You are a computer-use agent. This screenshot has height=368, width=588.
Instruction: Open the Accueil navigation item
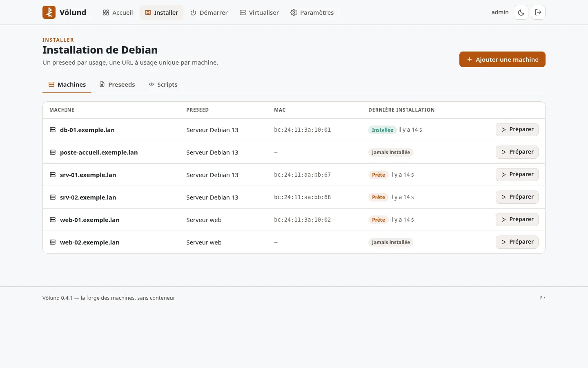coord(118,12)
